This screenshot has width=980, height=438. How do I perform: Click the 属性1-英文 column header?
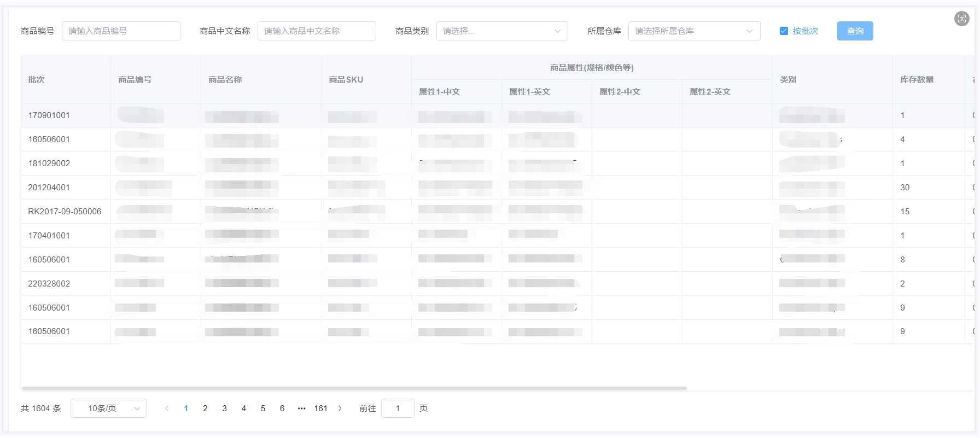point(547,92)
